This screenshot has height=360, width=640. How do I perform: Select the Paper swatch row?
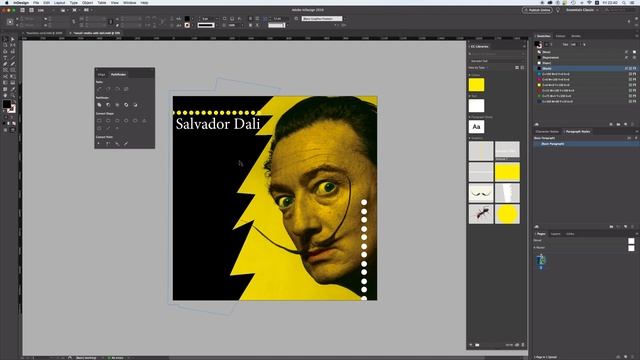586,63
